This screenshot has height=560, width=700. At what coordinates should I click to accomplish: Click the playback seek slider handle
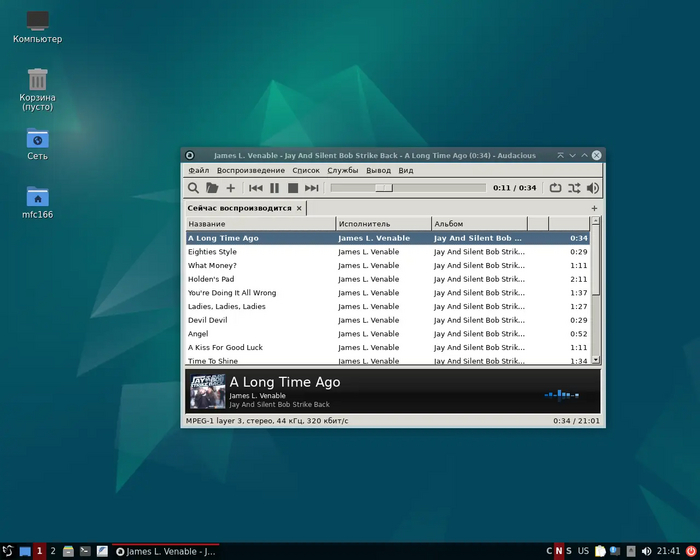click(384, 188)
